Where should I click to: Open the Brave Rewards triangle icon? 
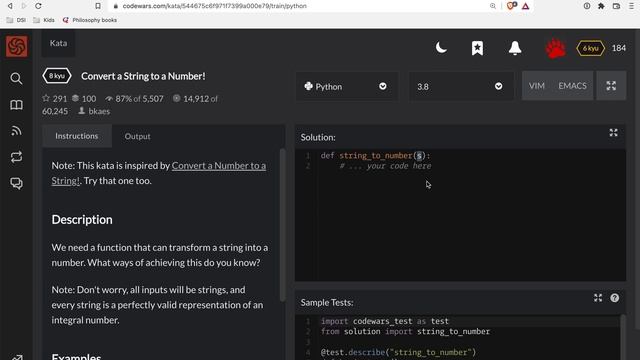point(526,6)
